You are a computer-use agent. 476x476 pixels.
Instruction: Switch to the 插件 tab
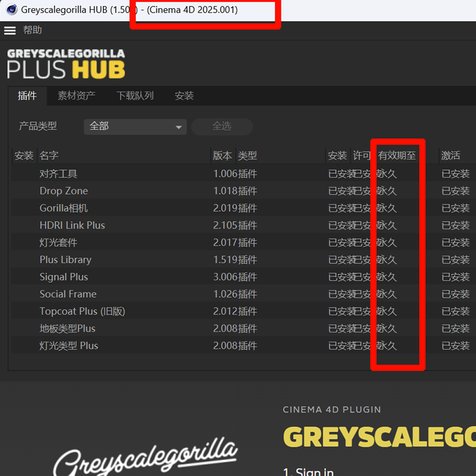[x=27, y=96]
